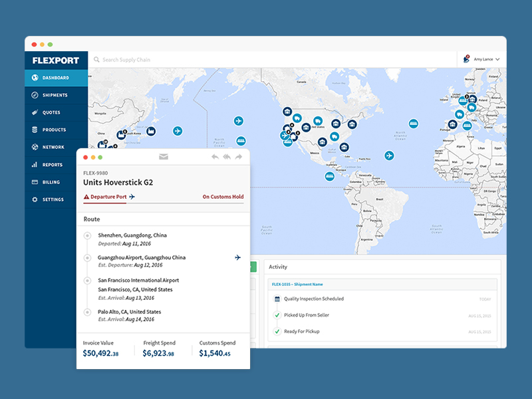
Task: Click the Network icon in sidebar
Action: tap(35, 147)
